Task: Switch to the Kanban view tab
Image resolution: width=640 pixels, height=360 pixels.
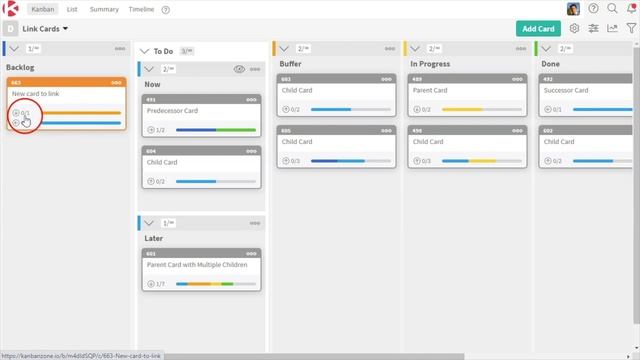Action: [x=42, y=9]
